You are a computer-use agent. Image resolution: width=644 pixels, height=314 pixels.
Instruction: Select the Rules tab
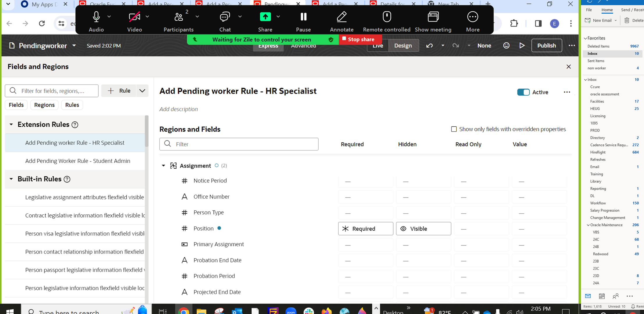(x=72, y=105)
